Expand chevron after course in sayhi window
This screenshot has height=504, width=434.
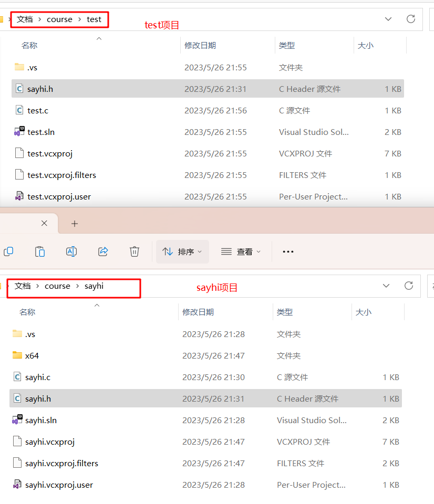coord(77,286)
